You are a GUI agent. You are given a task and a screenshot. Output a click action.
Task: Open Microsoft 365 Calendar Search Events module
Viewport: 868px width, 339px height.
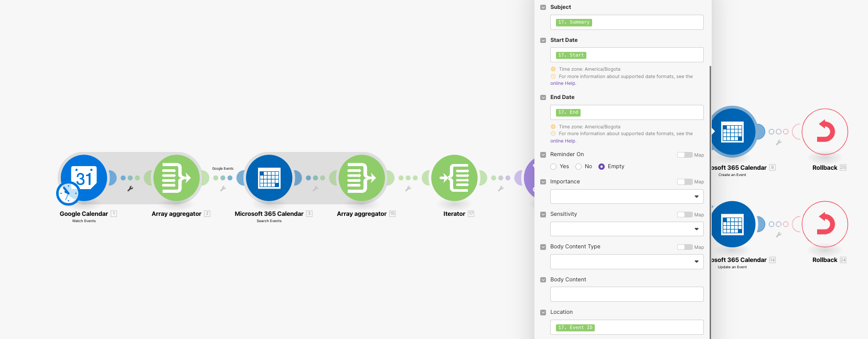point(269,178)
